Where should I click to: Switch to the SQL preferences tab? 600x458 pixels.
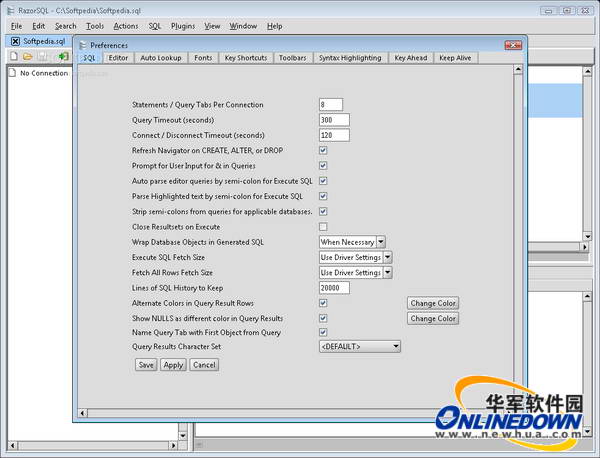[x=90, y=58]
